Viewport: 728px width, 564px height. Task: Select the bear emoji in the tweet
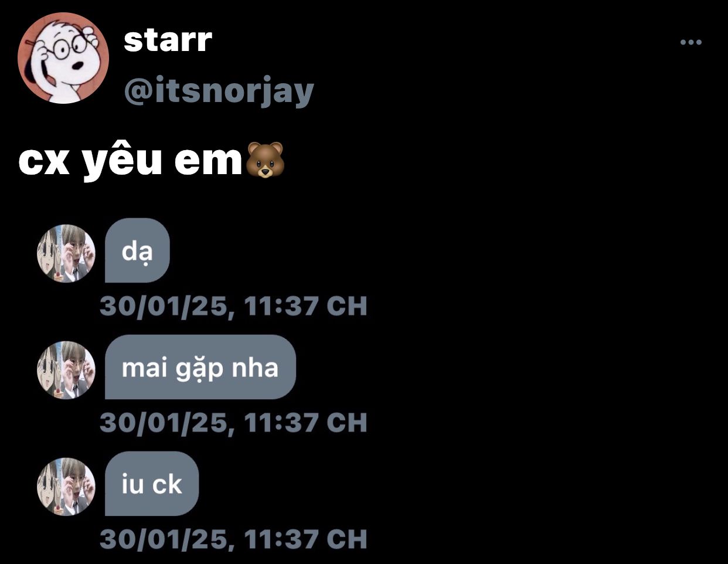[x=265, y=160]
